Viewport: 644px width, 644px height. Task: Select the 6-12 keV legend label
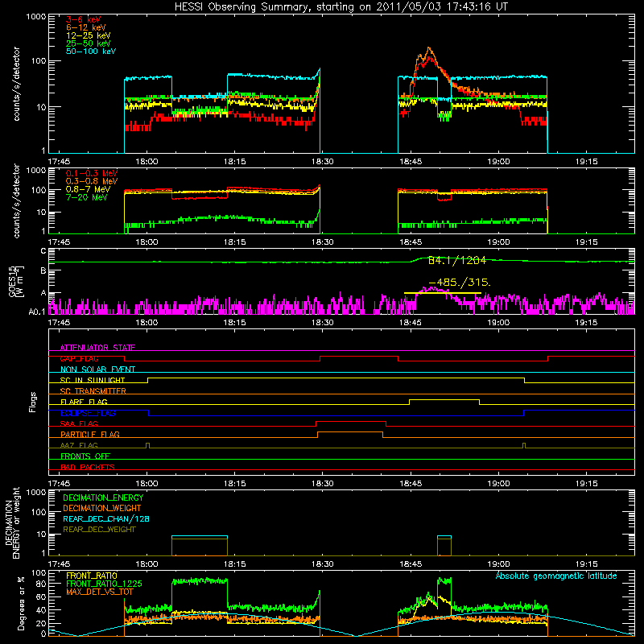tap(85, 27)
